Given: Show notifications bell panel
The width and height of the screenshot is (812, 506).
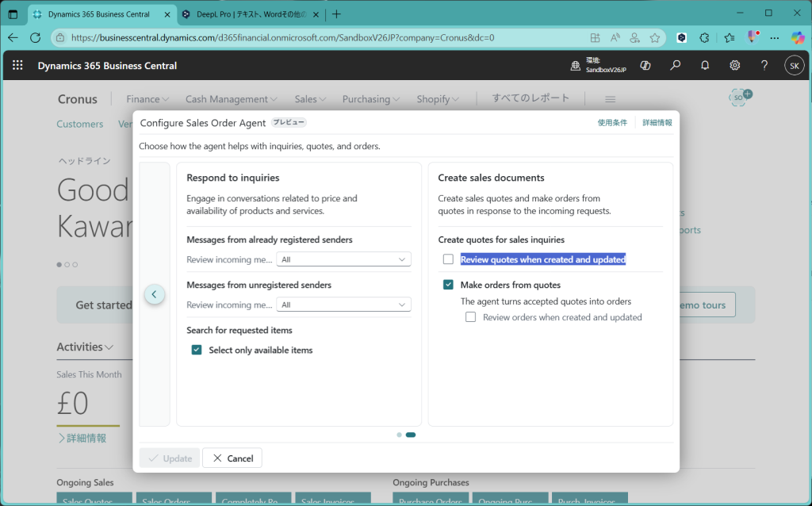Looking at the screenshot, I should 705,66.
